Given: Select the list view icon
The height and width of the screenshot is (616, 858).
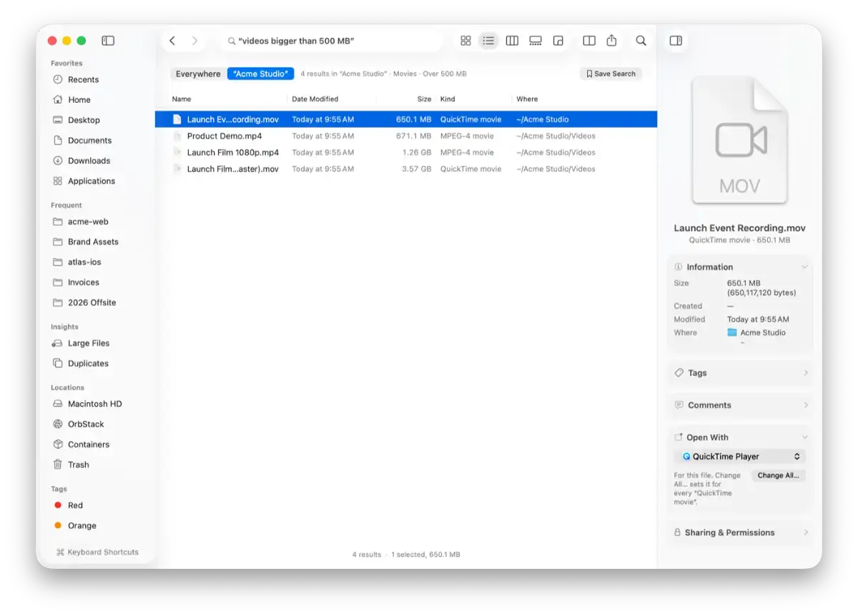Looking at the screenshot, I should point(488,41).
